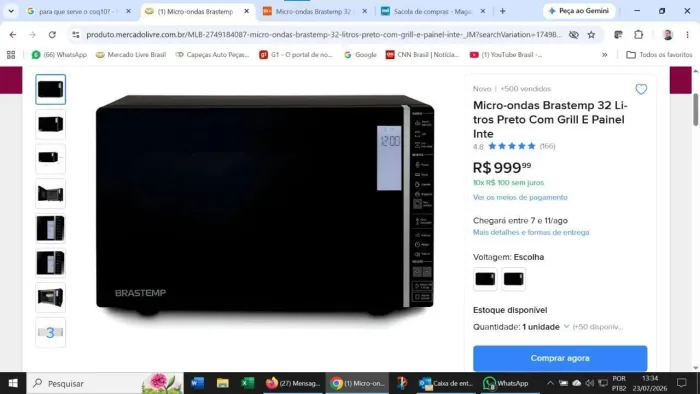Reload the page with refresh icon

pyautogui.click(x=52, y=34)
